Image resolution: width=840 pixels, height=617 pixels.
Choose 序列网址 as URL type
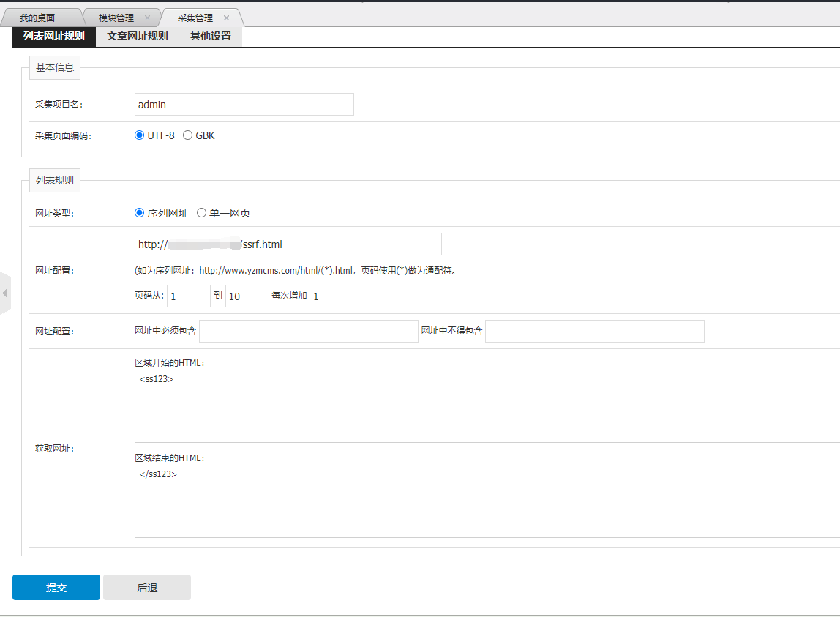[140, 213]
